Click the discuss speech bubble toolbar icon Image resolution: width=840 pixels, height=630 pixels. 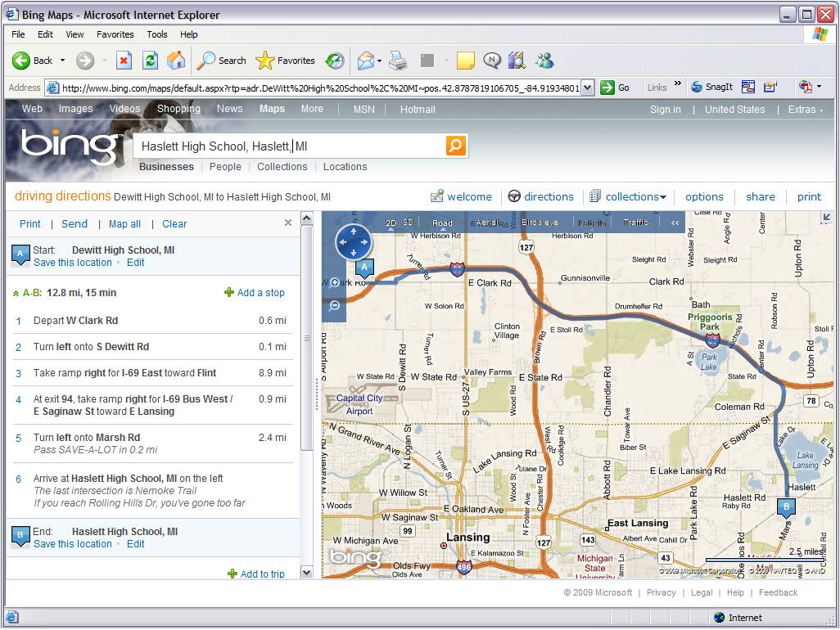[x=492, y=61]
